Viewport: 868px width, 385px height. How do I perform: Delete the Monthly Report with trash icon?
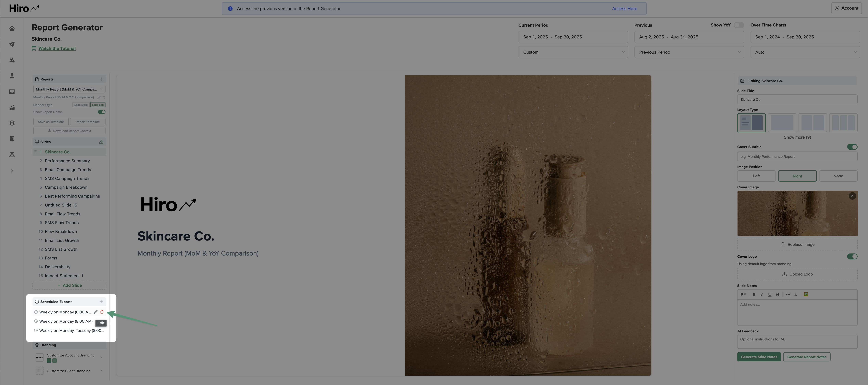[104, 97]
